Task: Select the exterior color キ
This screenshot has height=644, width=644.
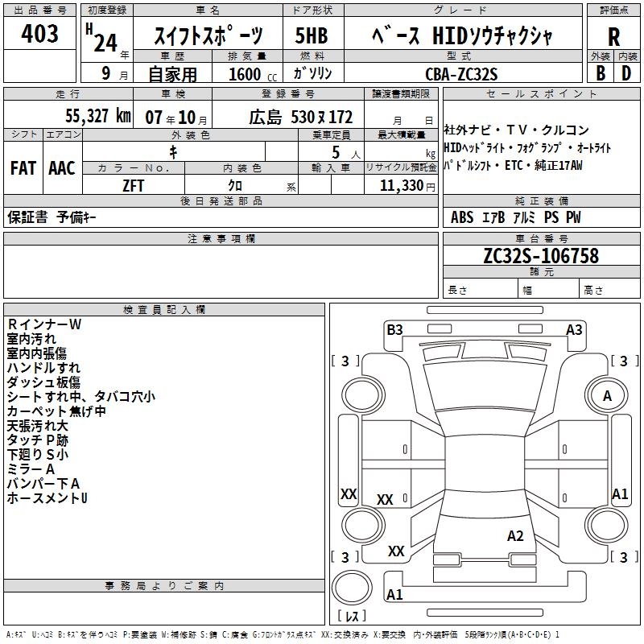Action: pyautogui.click(x=173, y=152)
